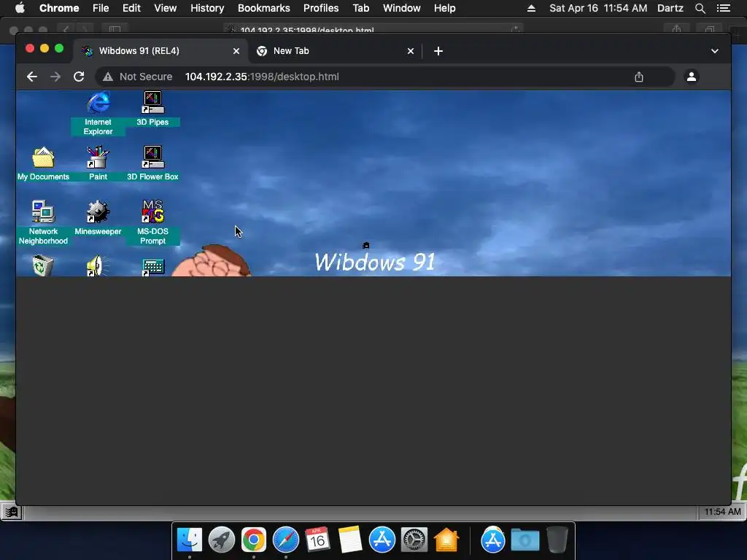This screenshot has height=560, width=747.
Task: Open the Help menu
Action: [x=444, y=8]
